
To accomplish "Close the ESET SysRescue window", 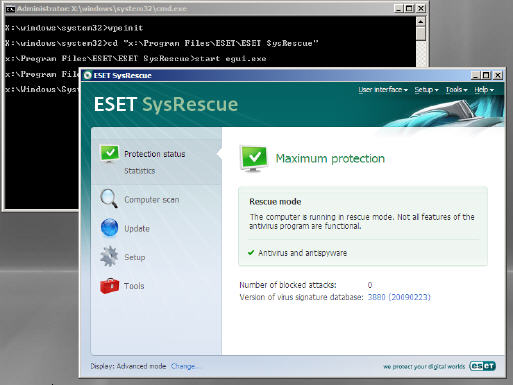I will coord(497,75).
